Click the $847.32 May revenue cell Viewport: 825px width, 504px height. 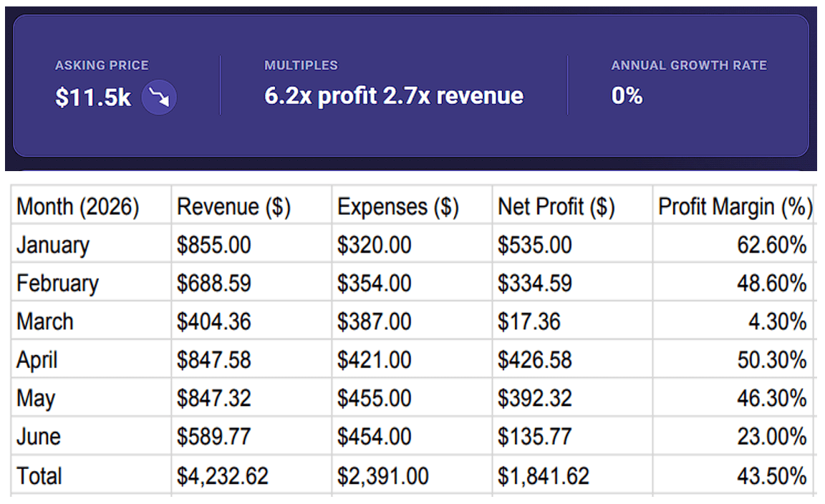tap(252, 398)
